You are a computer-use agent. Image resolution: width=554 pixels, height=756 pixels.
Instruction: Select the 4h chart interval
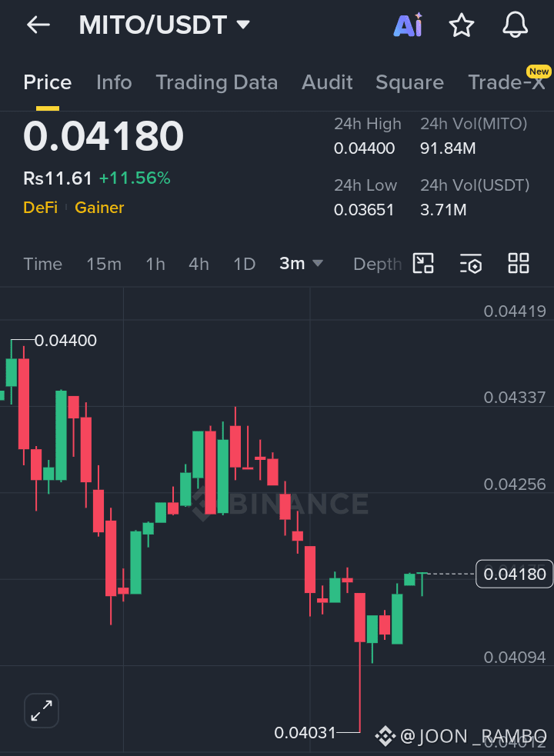pyautogui.click(x=199, y=265)
